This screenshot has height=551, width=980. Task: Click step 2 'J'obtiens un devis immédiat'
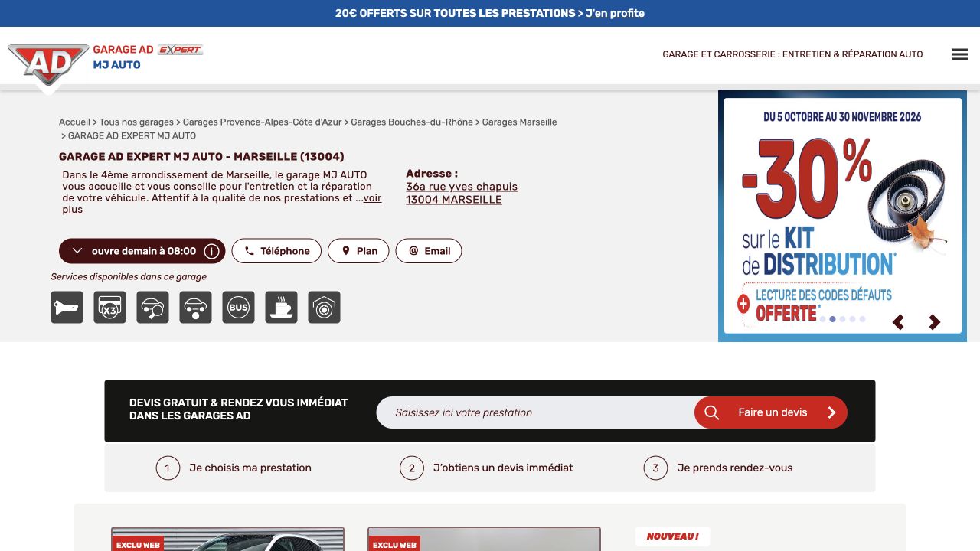click(x=486, y=468)
